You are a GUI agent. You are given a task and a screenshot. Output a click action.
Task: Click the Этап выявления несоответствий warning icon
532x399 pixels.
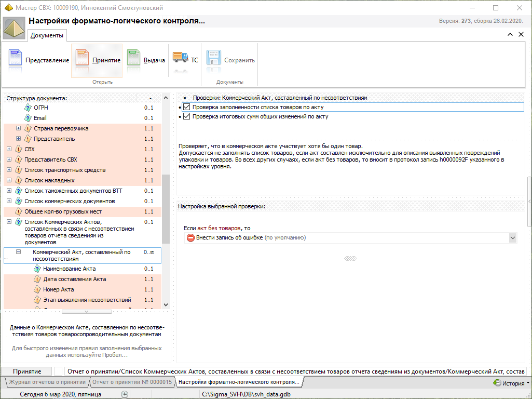(37, 300)
